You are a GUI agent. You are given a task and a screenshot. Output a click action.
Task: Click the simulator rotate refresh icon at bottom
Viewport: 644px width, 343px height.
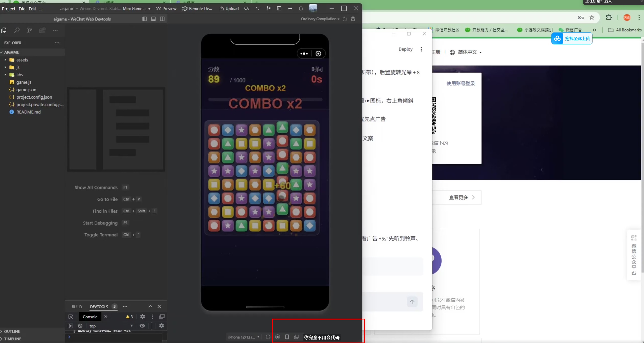[x=268, y=337]
